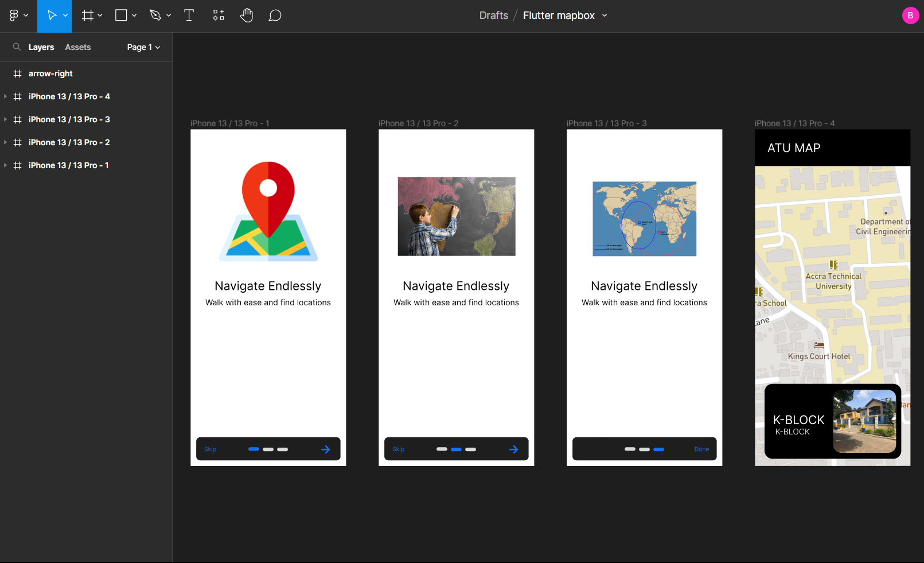Open Frame tool options dropdown
The height and width of the screenshot is (563, 924).
tap(100, 15)
